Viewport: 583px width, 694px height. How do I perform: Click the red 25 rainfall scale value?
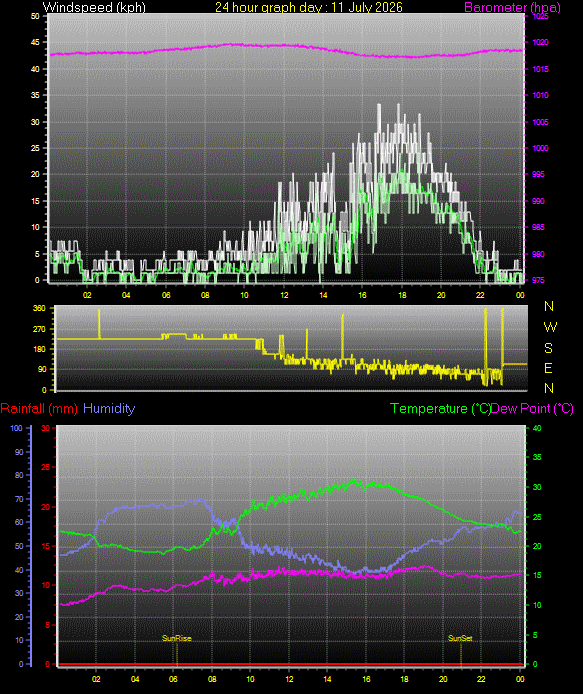[45, 467]
